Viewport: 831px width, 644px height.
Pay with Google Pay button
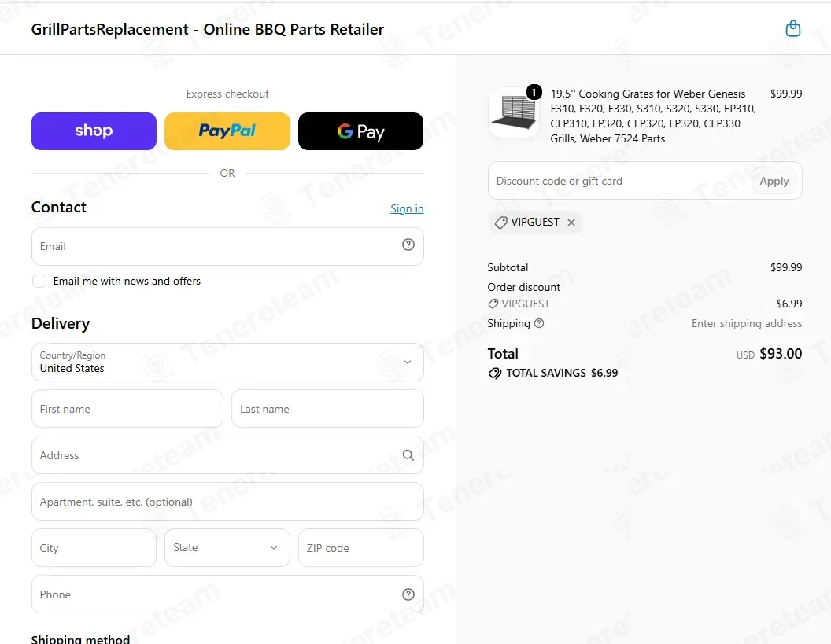coord(361,131)
